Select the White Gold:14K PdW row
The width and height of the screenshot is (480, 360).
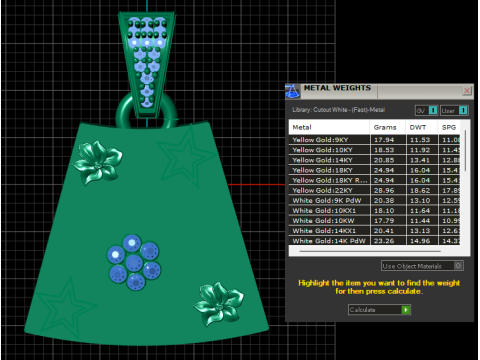click(374, 241)
